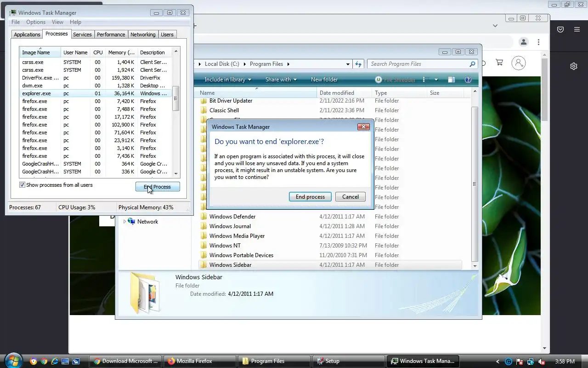This screenshot has width=588, height=368.
Task: Switch to Users tab
Action: [167, 34]
